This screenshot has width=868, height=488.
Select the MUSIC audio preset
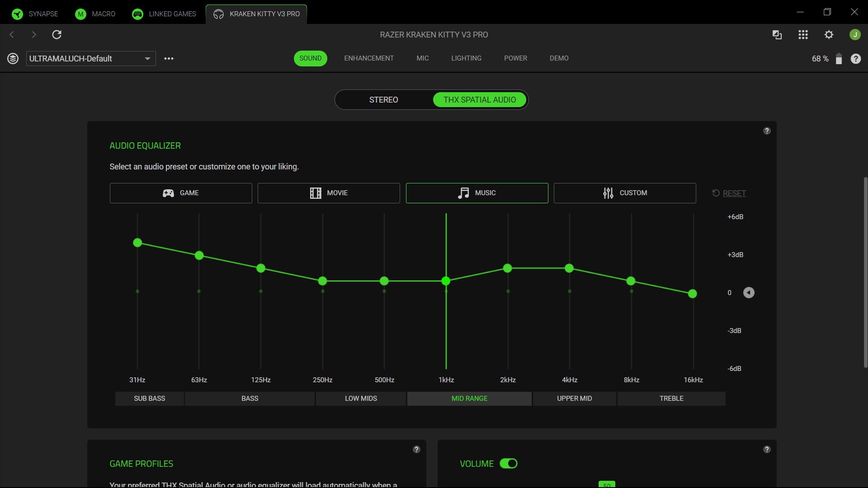click(477, 193)
